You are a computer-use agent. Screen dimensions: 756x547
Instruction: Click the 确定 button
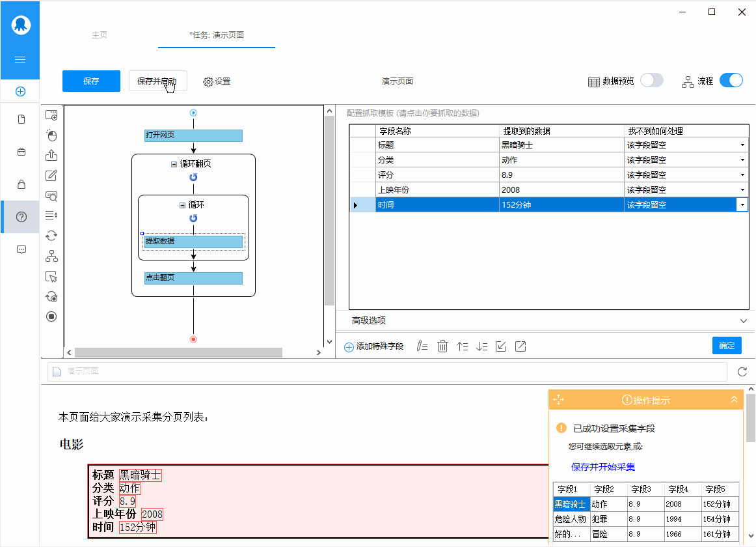coord(727,346)
